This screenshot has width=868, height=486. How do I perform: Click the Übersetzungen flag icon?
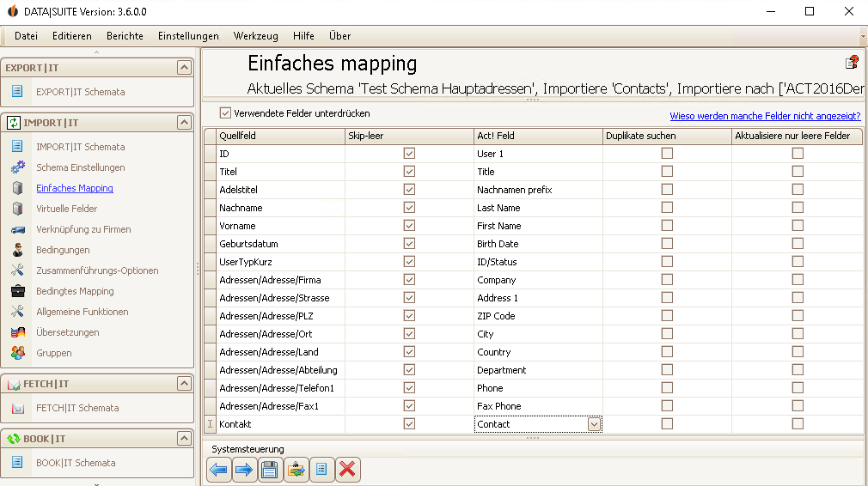click(18, 332)
